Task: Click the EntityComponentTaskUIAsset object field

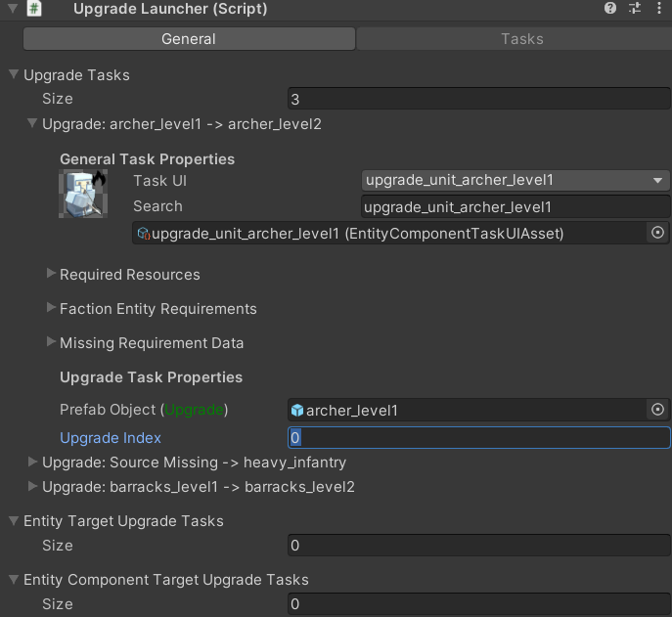Action: click(x=388, y=233)
